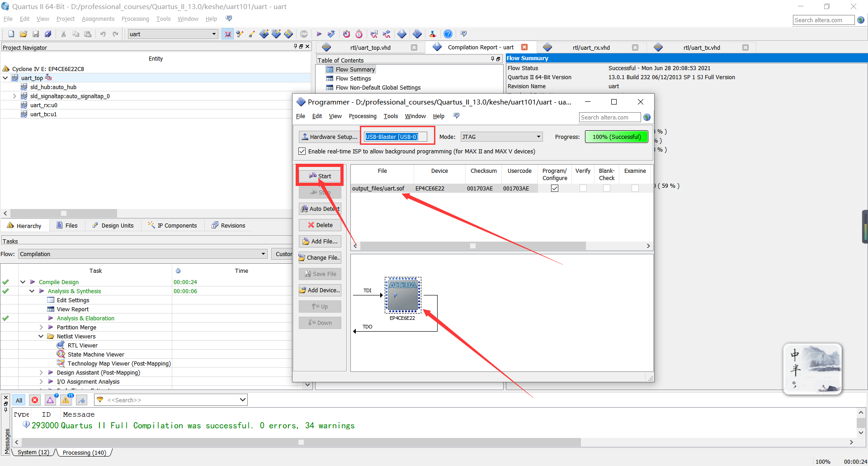Open the rtl/uart_rx.vhd editor tab
The image size is (868, 466).
591,48
